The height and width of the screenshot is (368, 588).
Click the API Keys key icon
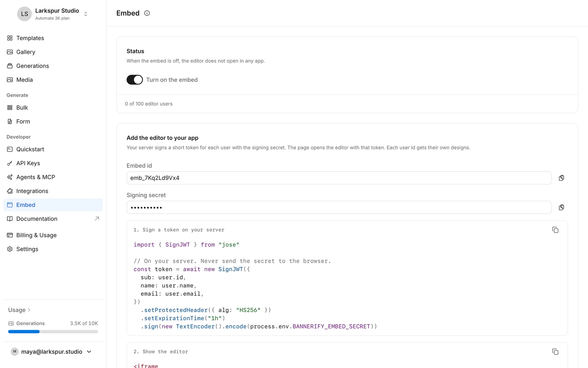pos(10,163)
